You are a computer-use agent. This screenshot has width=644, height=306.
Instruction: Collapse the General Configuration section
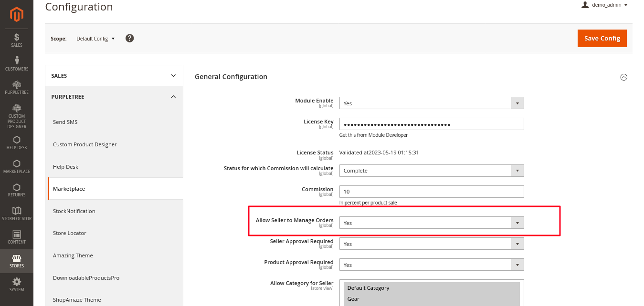623,77
